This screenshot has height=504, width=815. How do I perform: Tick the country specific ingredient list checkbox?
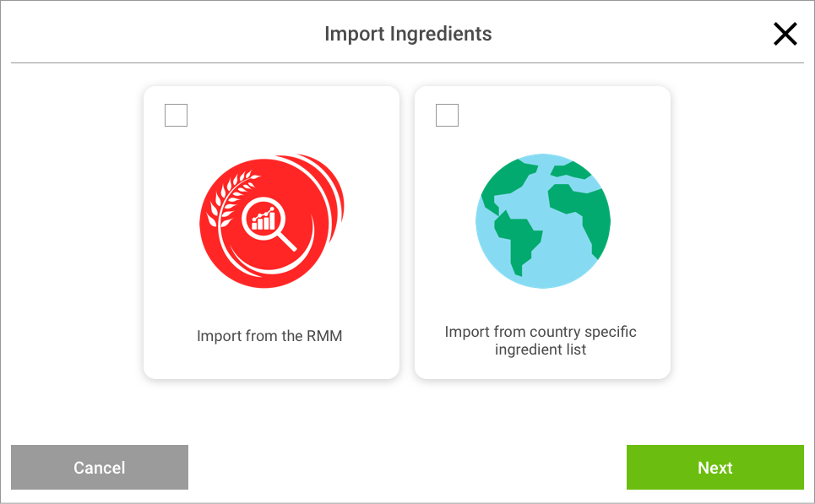[447, 116]
